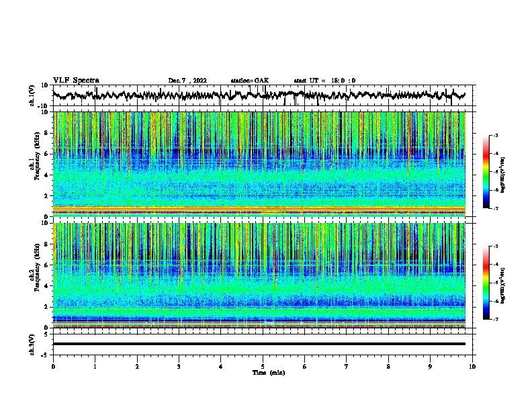Viewport: 532px width, 411px height.
Task: Click the "VLF Spectra" plot title
Action: pos(76,81)
